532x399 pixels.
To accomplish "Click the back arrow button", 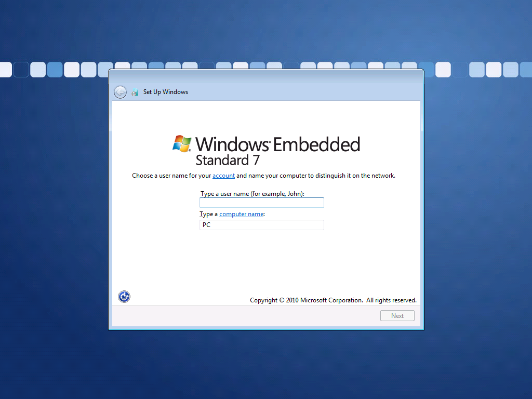I will point(120,92).
